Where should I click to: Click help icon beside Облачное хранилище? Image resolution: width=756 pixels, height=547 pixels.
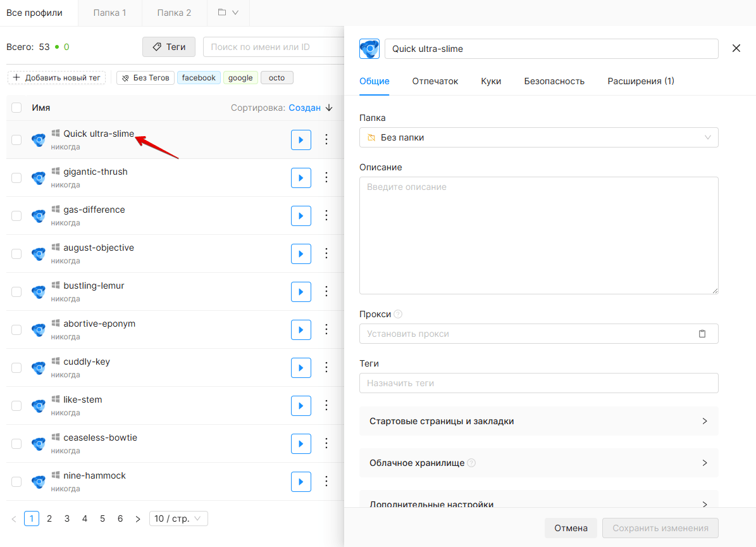(471, 463)
